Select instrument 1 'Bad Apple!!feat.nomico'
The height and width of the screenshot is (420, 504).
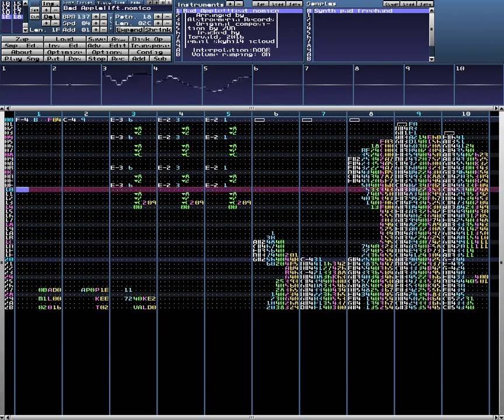[243, 10]
